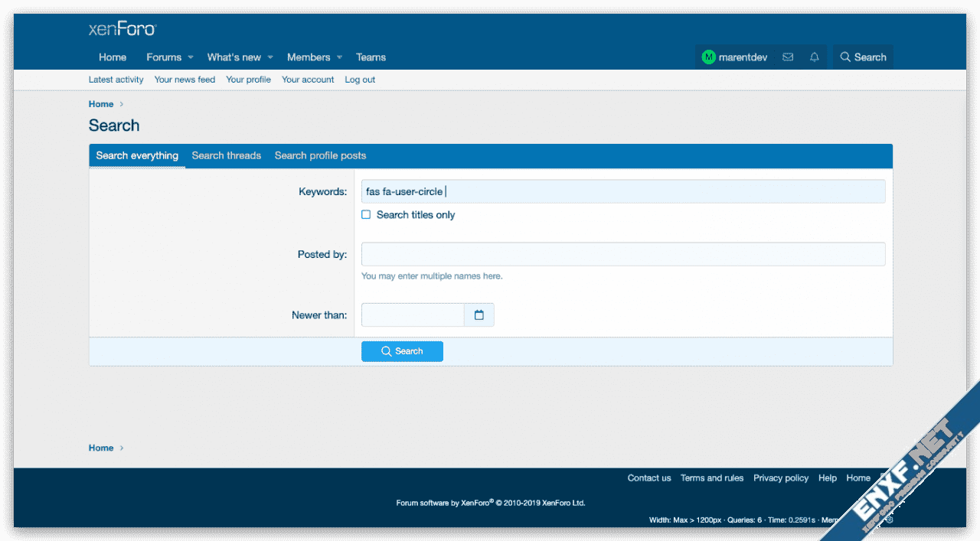
Task: Click the marentdev user avatar
Action: pyautogui.click(x=709, y=57)
